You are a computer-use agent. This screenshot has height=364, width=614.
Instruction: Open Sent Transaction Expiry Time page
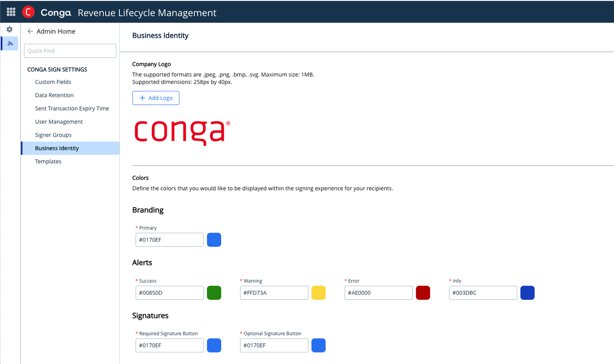(x=72, y=108)
